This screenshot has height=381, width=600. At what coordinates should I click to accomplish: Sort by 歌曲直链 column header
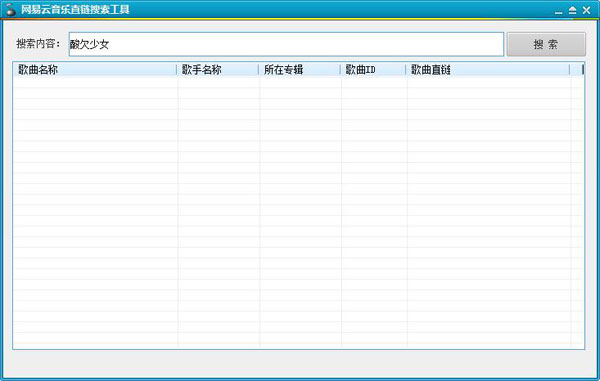point(488,70)
